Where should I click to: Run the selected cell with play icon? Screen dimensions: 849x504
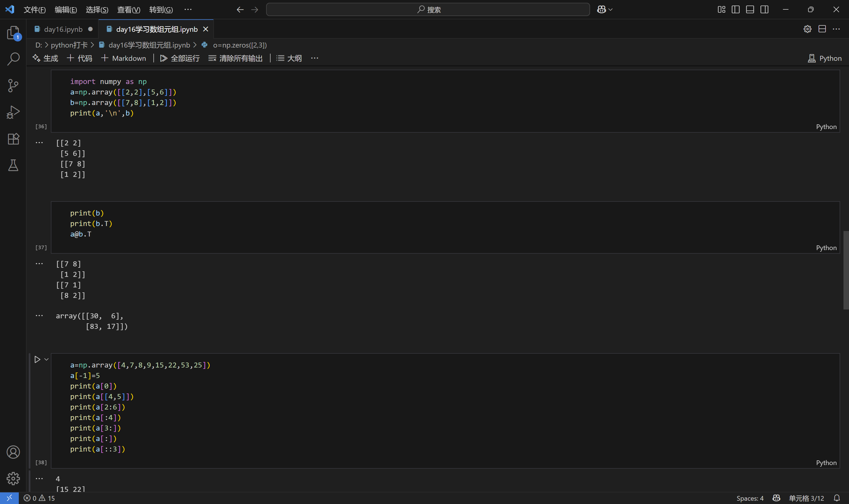tap(37, 359)
